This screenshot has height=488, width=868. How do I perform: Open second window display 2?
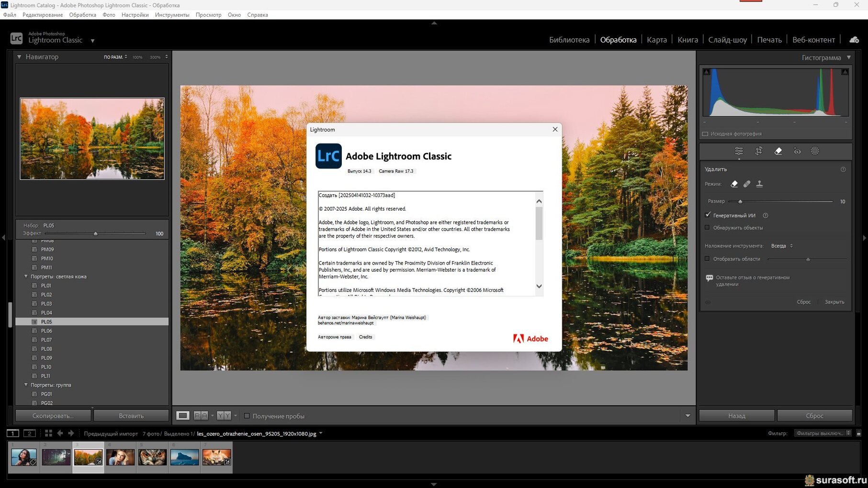click(29, 433)
